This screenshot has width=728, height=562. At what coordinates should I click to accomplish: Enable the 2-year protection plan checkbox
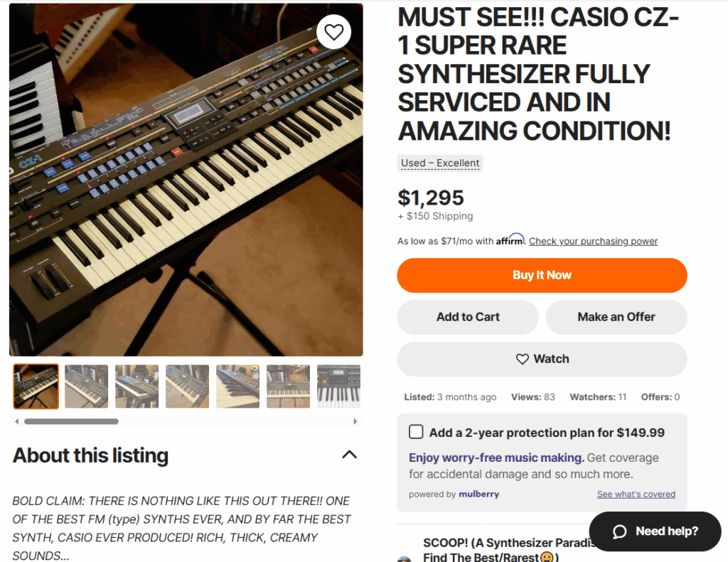click(416, 432)
